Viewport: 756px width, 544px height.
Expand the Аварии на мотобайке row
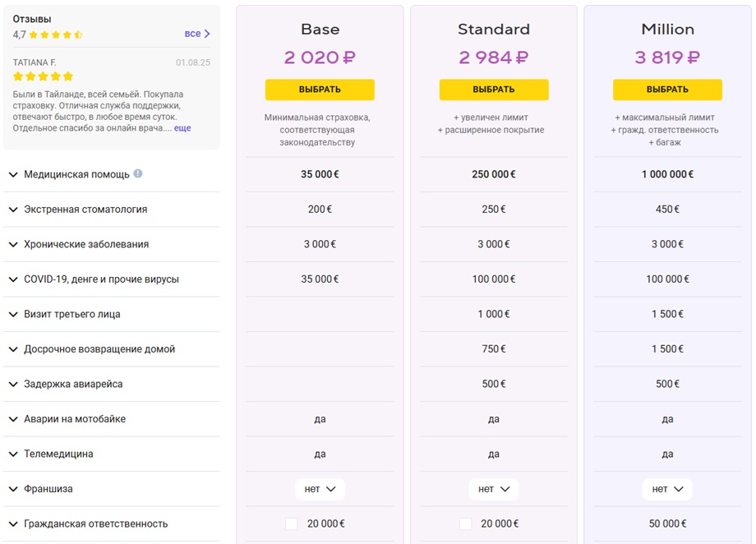coord(112,419)
